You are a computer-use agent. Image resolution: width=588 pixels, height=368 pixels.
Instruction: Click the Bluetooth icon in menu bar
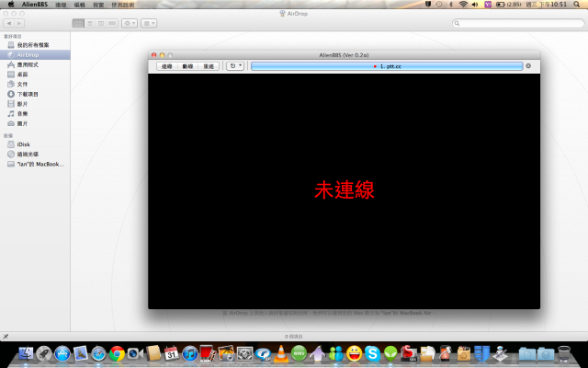451,4
